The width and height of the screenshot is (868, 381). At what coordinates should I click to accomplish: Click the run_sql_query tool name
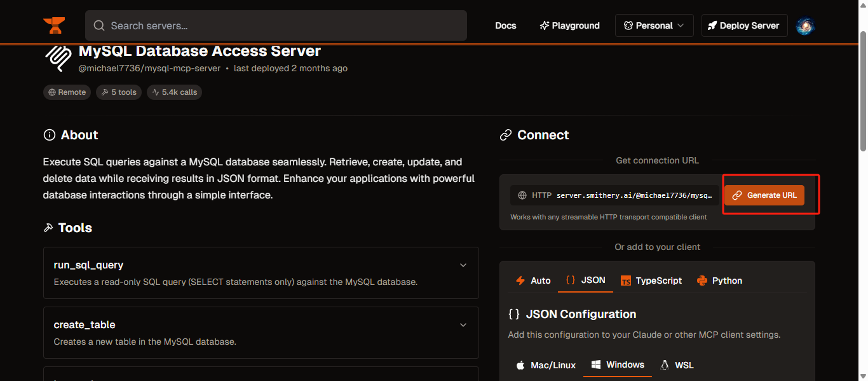point(88,265)
